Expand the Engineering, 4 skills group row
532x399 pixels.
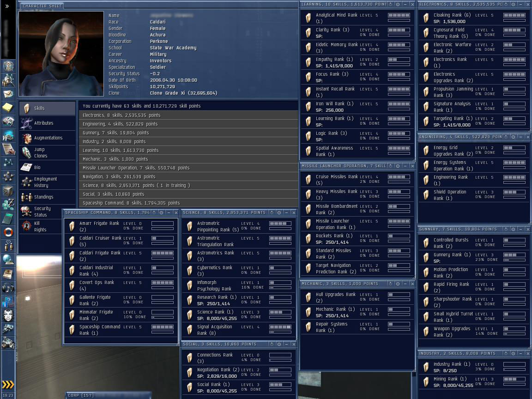tap(188, 124)
